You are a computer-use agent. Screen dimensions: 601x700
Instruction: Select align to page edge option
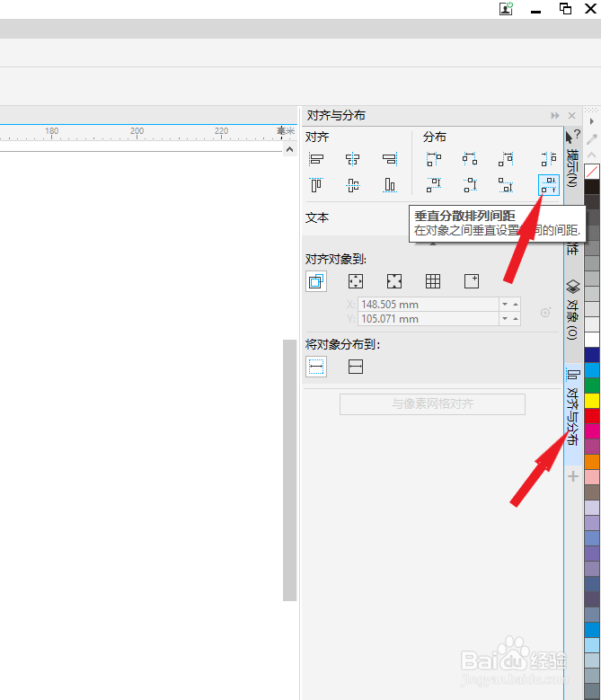(356, 281)
